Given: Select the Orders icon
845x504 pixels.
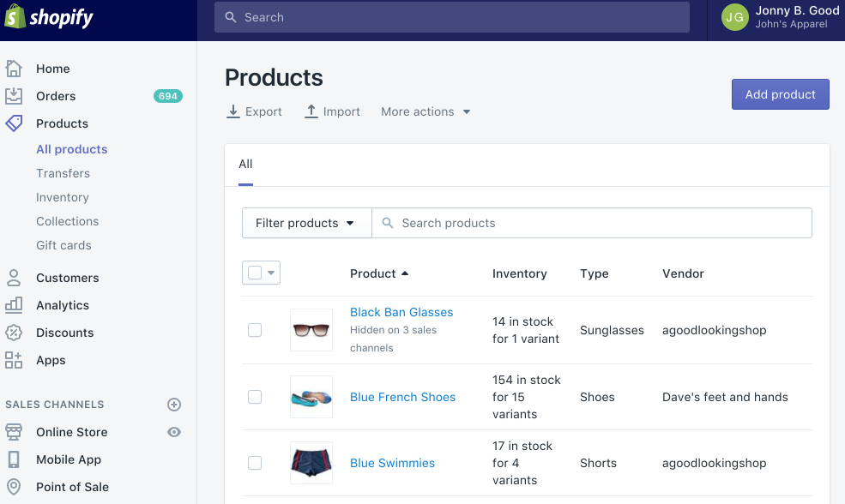Looking at the screenshot, I should click(13, 95).
